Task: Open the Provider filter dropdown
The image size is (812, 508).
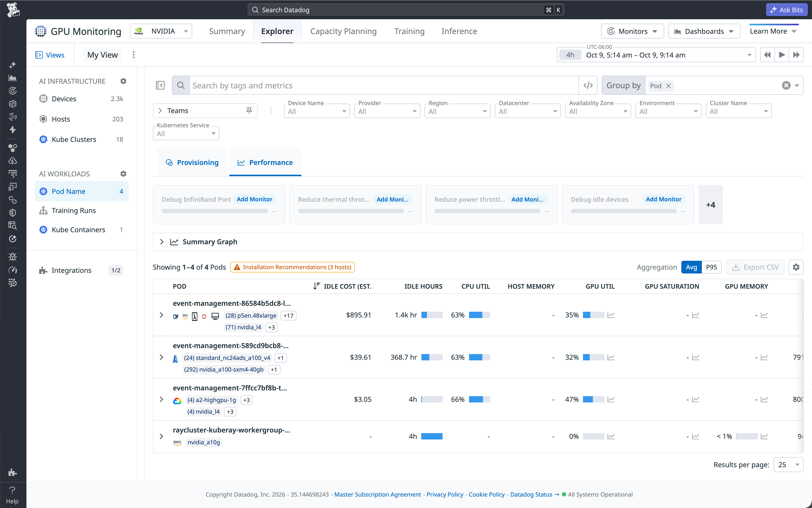Action: pyautogui.click(x=387, y=111)
